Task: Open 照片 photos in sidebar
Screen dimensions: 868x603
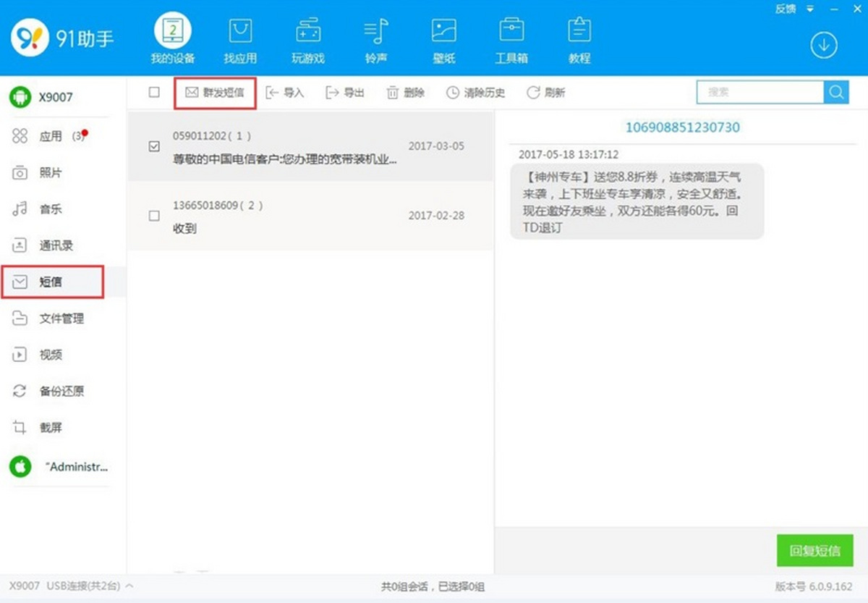Action: (x=38, y=173)
